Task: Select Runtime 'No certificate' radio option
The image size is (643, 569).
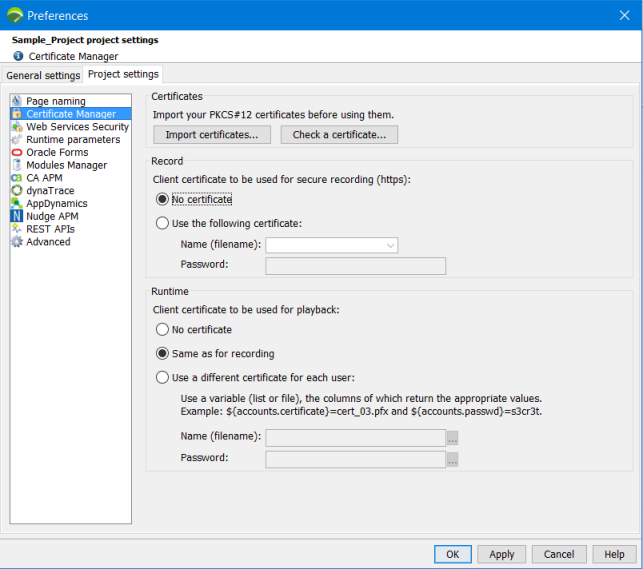Action: [x=163, y=329]
